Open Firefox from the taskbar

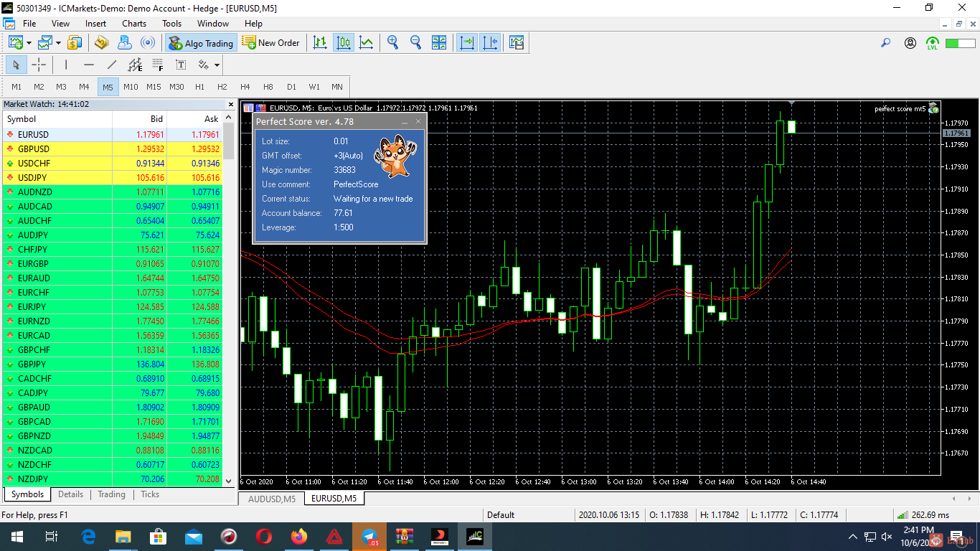coord(299,536)
